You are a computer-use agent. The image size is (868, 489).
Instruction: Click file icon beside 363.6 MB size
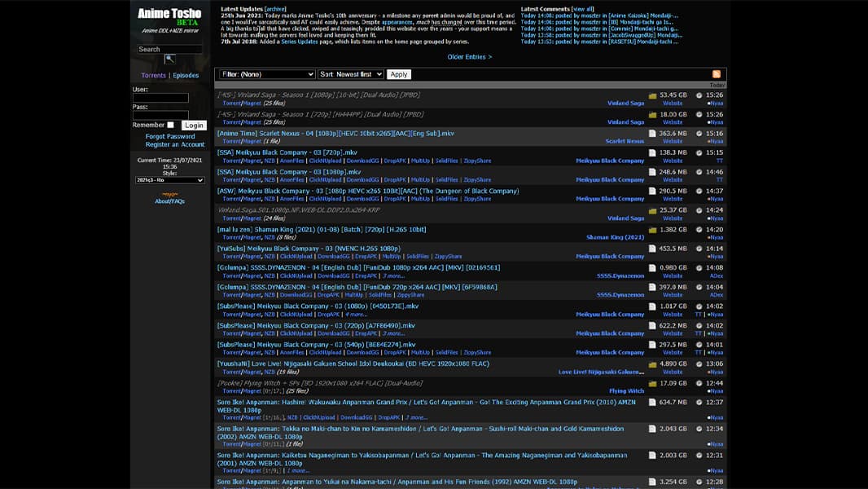tap(652, 134)
